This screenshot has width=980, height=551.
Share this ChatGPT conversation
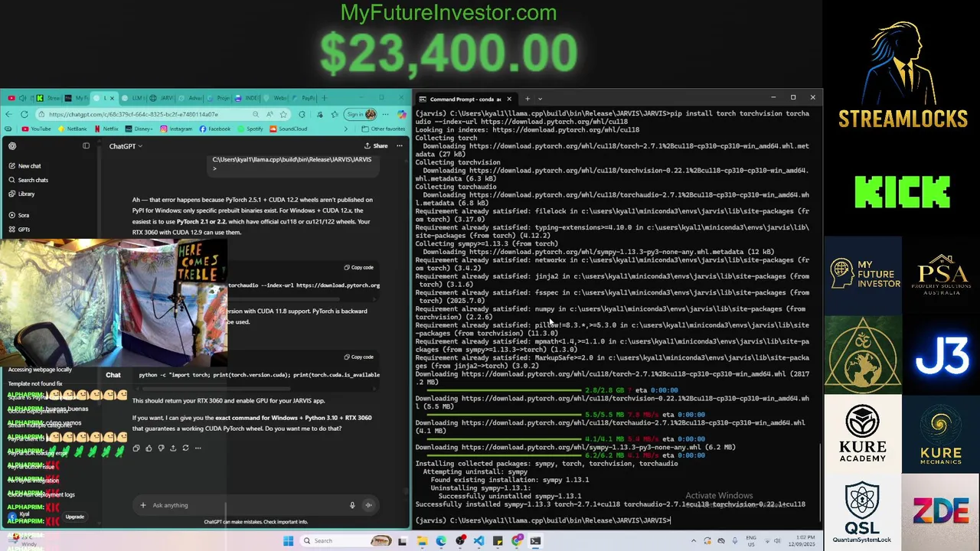(376, 145)
